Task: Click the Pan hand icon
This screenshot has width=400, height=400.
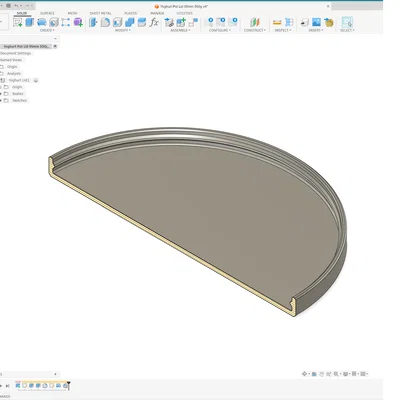Action: 321,374
